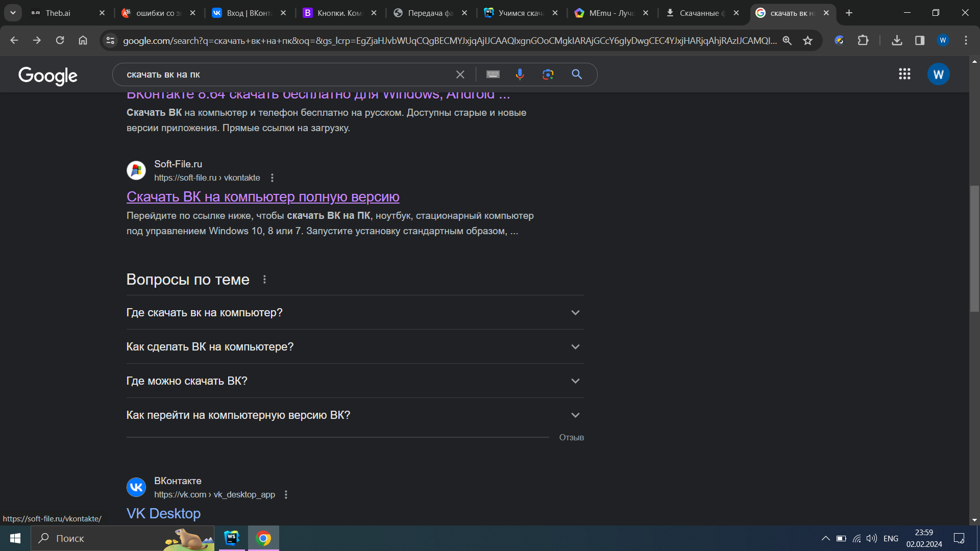Go to the Google homepage logo
This screenshot has width=980, height=551.
pyautogui.click(x=48, y=76)
